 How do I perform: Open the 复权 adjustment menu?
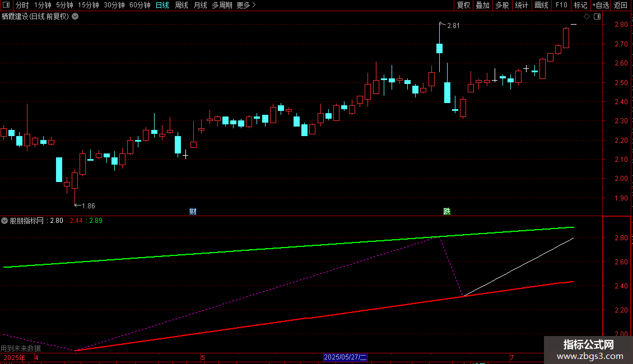pyautogui.click(x=463, y=5)
